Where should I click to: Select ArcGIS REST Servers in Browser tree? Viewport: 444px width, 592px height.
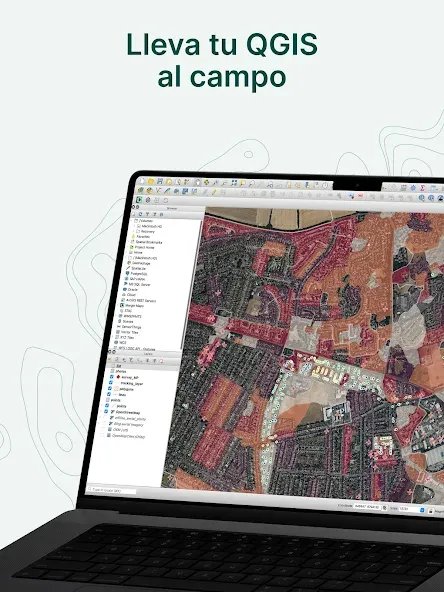141,301
